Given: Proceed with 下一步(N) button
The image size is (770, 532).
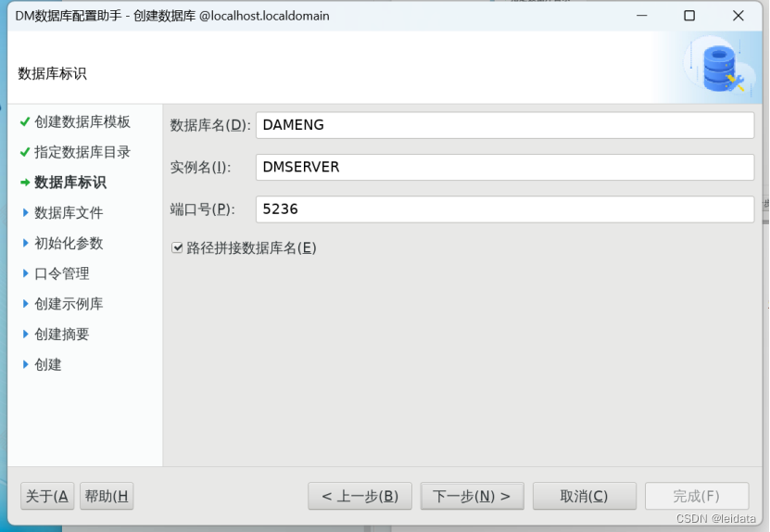Looking at the screenshot, I should pyautogui.click(x=472, y=496).
